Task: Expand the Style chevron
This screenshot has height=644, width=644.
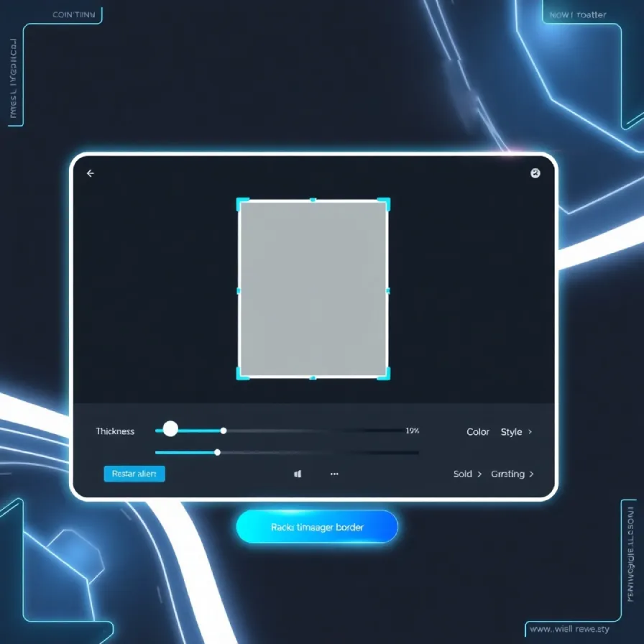Action: (x=530, y=432)
